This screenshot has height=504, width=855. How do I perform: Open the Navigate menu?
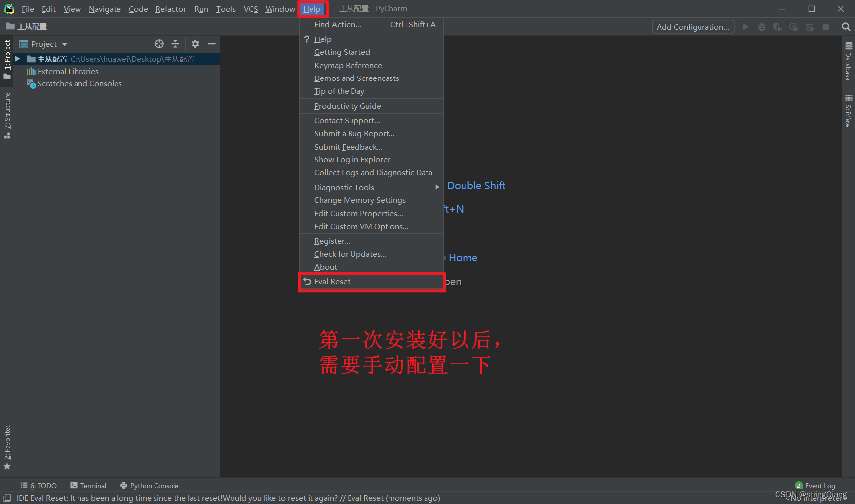pyautogui.click(x=105, y=9)
